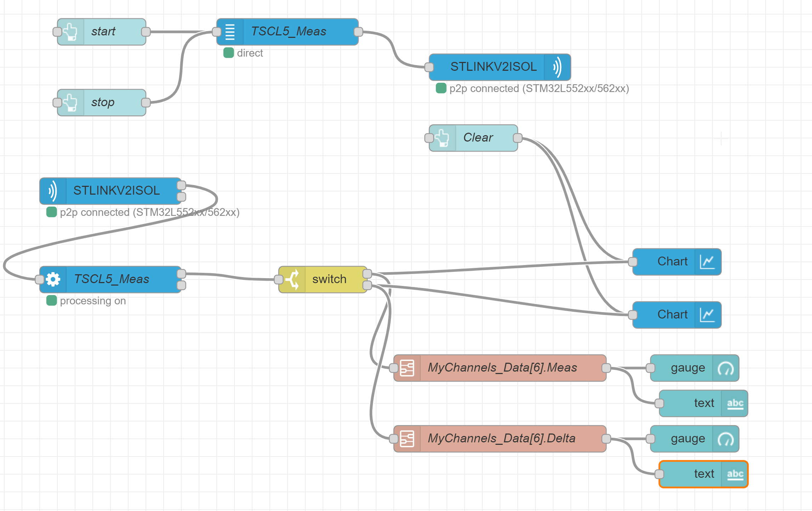Click the inject thumb icon on the start node
Viewport: 812px width, 511px height.
tap(71, 32)
